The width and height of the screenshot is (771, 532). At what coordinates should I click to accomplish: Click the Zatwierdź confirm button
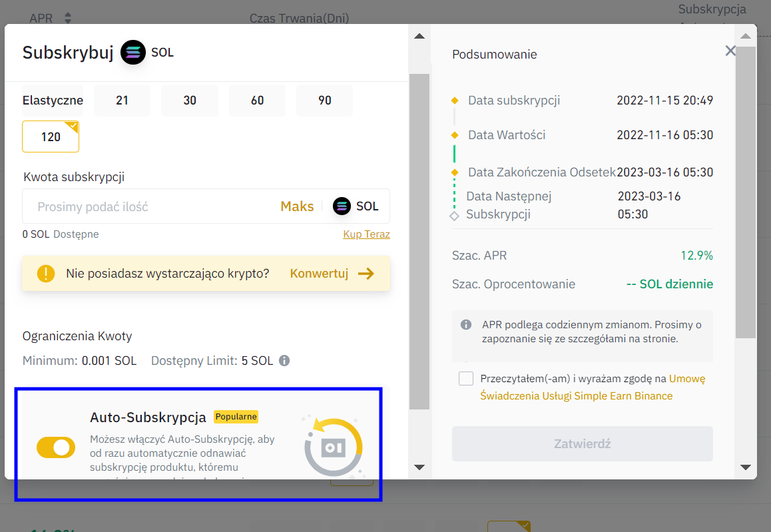pyautogui.click(x=582, y=444)
